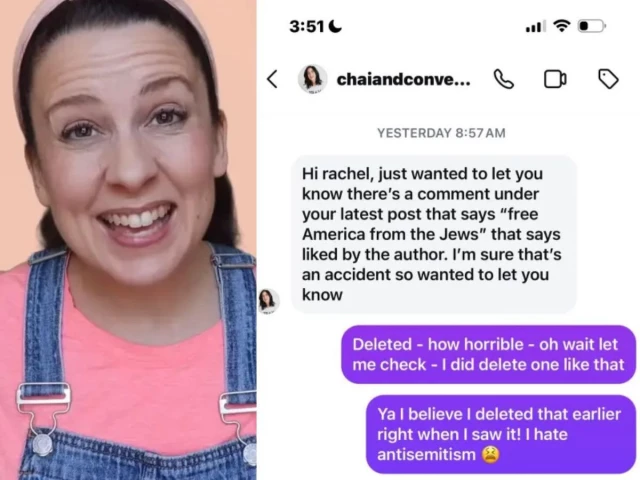Select the purple "Deleted - how horrible" bubble

pos(489,354)
